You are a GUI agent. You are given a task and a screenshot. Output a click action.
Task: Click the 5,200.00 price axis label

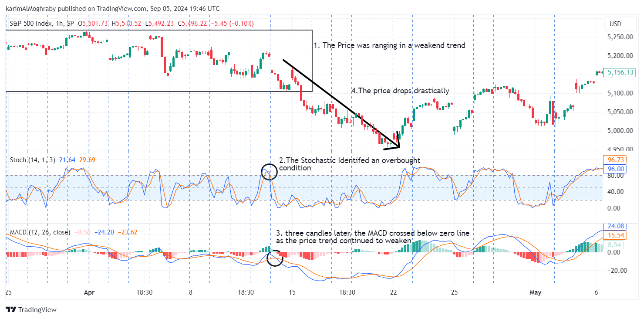(620, 56)
